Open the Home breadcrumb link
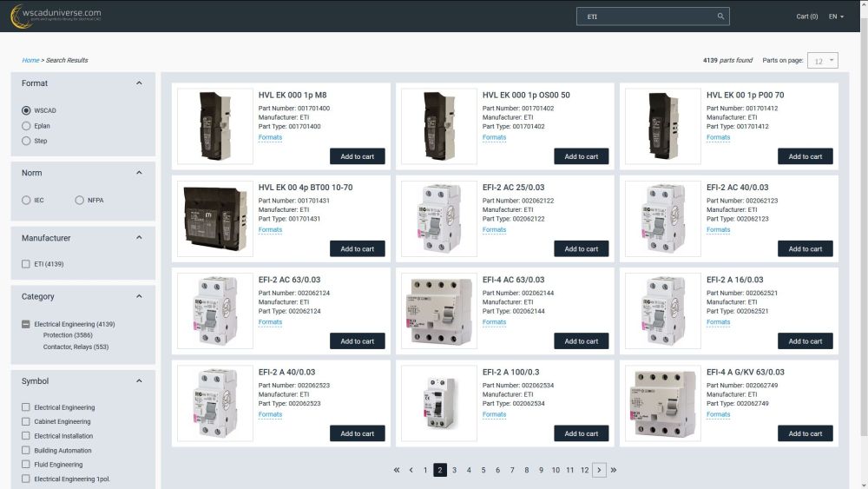 [x=30, y=60]
